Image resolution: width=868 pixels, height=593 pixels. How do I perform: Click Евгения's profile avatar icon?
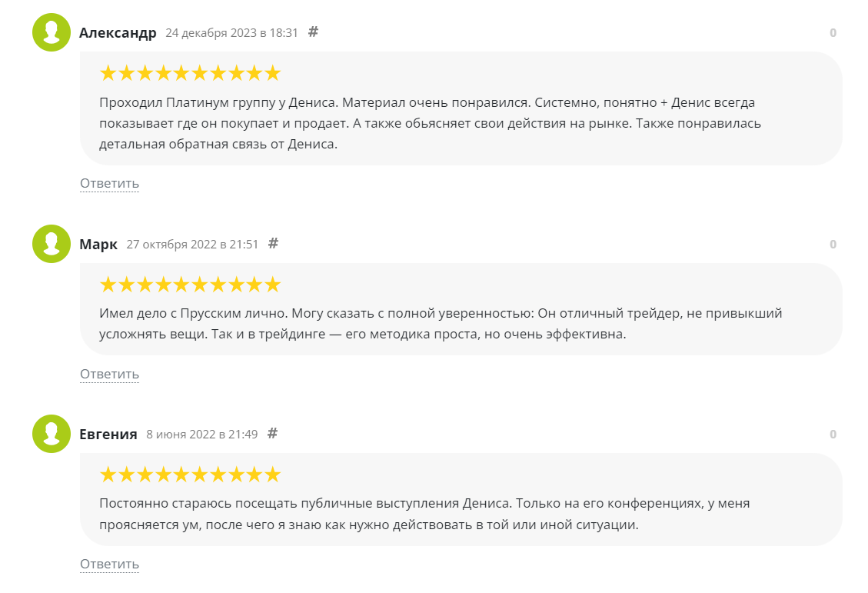tap(52, 434)
